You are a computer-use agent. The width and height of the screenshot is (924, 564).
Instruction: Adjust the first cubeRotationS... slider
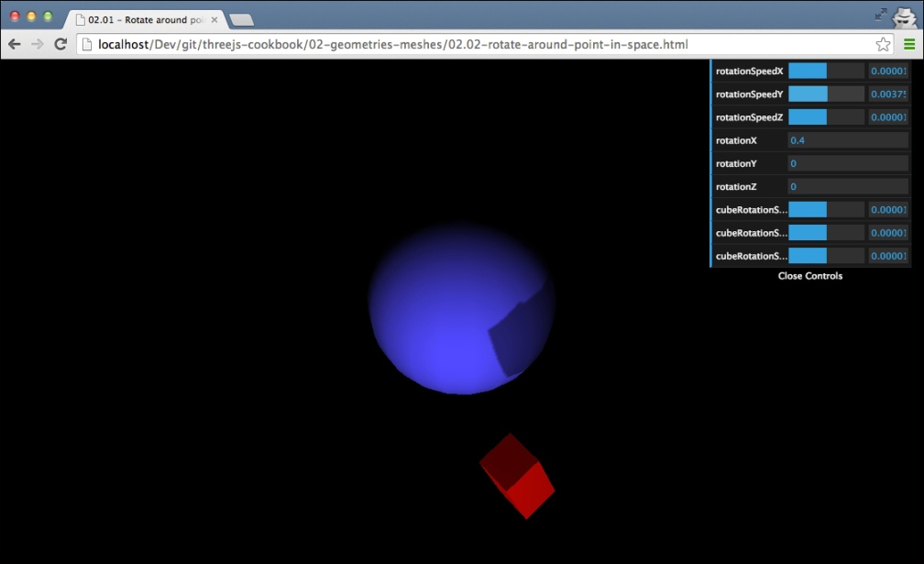(826, 210)
